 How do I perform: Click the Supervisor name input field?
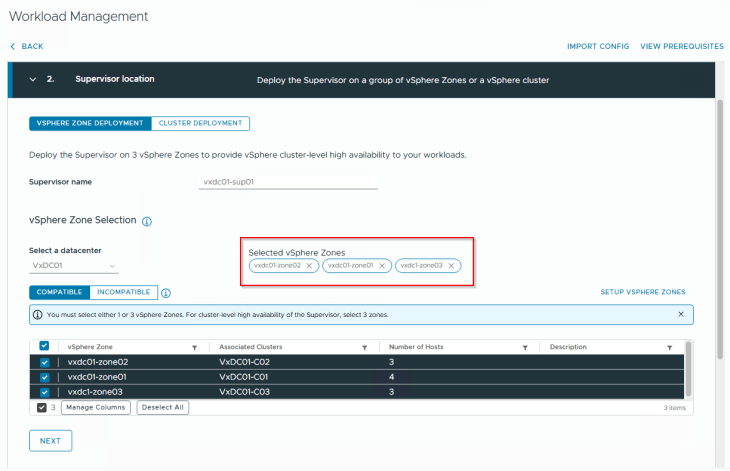coord(288,182)
